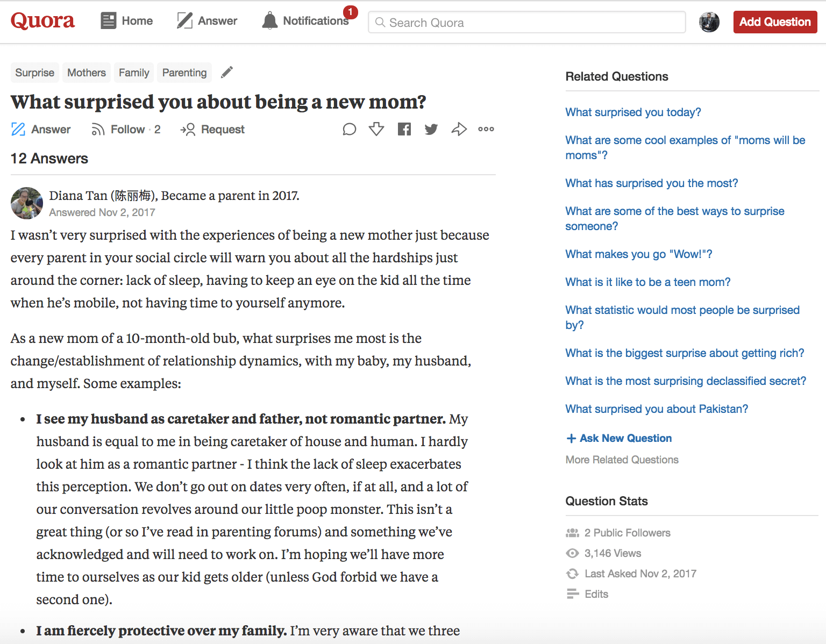
Task: Click the share arrow icon
Action: click(x=459, y=129)
